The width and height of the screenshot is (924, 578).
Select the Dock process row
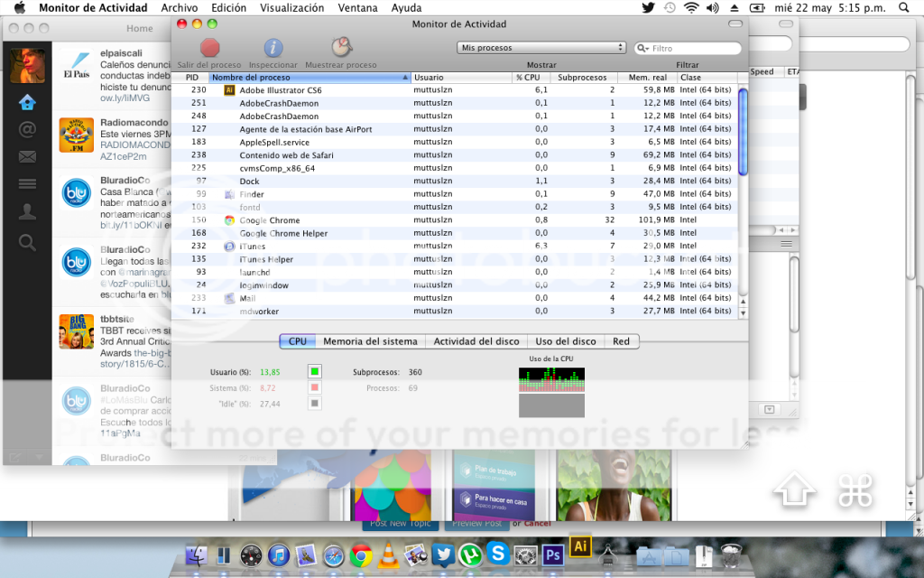point(455,181)
